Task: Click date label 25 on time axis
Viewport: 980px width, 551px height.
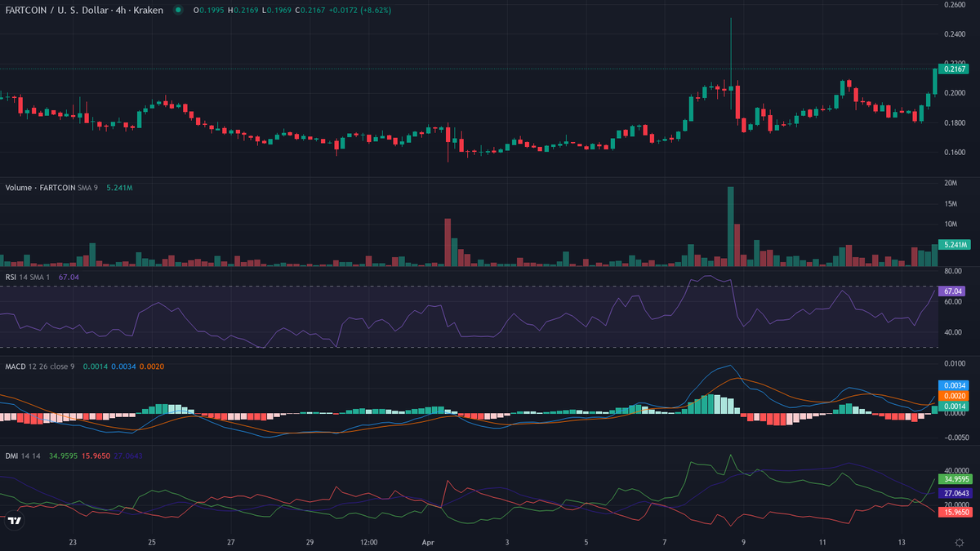Action: [152, 542]
